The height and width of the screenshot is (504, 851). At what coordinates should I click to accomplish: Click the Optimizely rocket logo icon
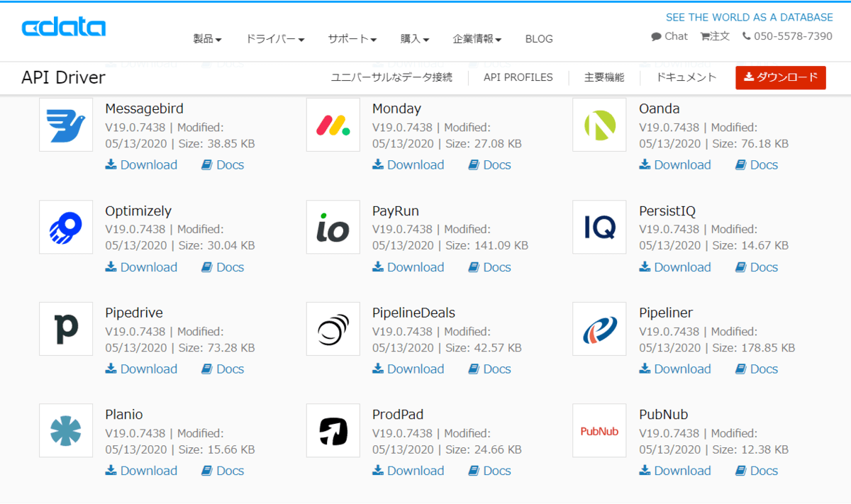click(66, 227)
